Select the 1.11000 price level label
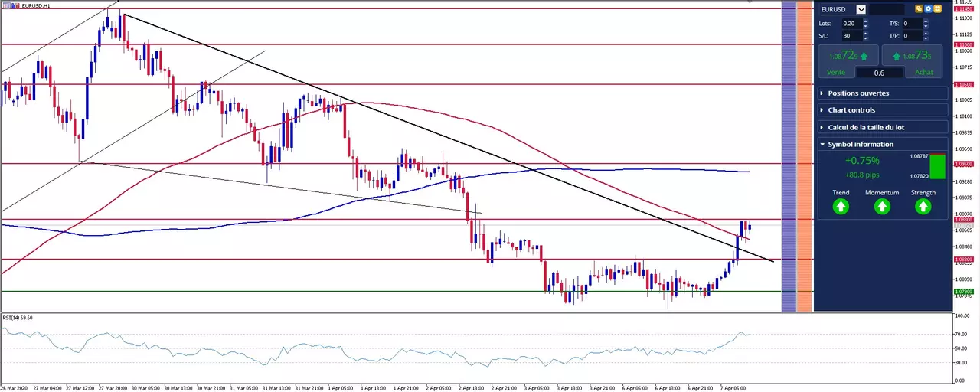Viewport: 980px width, 392px height. click(x=964, y=45)
